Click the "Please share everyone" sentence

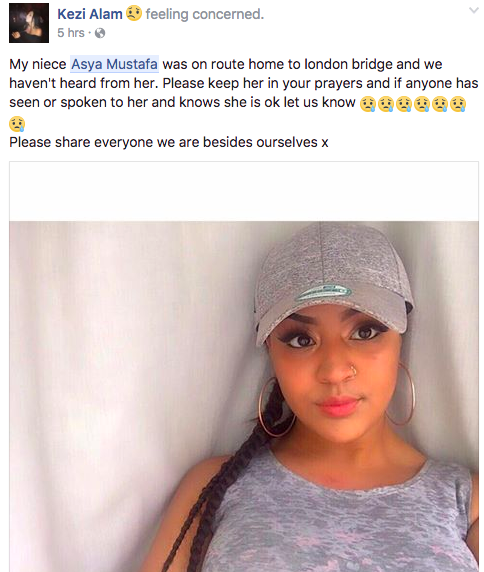169,142
